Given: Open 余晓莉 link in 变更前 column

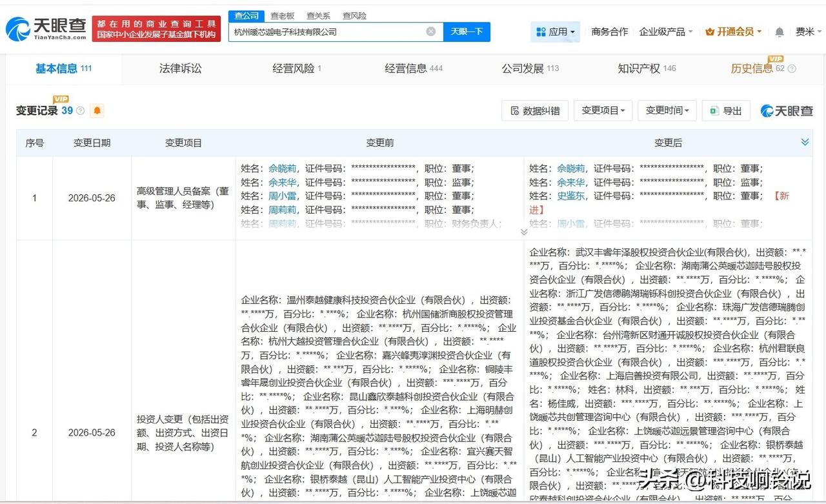Looking at the screenshot, I should point(283,168).
